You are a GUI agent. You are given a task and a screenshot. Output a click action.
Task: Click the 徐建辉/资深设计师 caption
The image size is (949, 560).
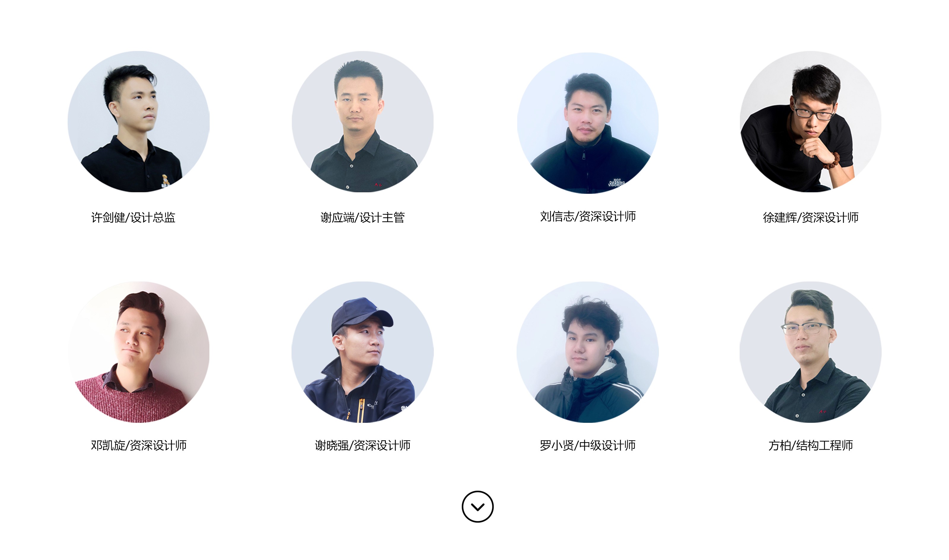coord(811,217)
